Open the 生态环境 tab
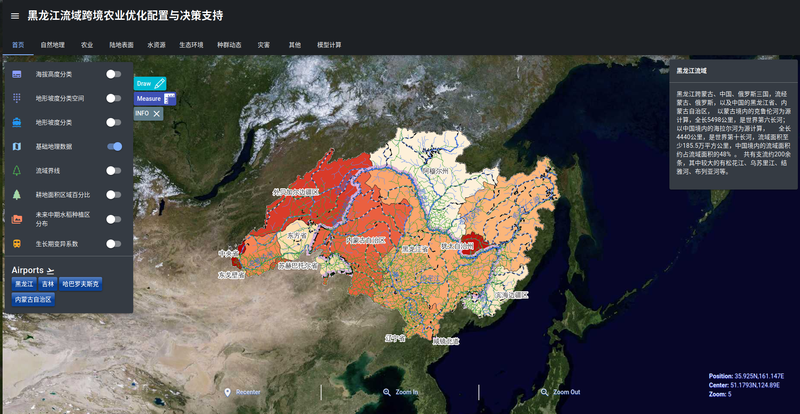800x414 pixels. click(191, 45)
